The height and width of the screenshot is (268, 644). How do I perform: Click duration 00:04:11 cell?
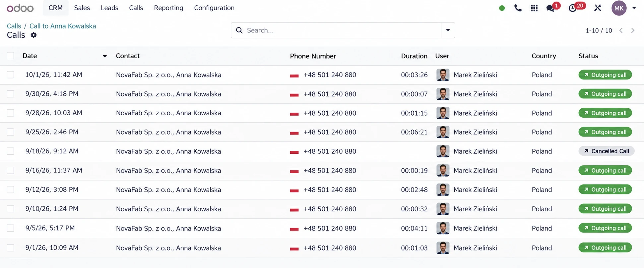[x=414, y=228]
